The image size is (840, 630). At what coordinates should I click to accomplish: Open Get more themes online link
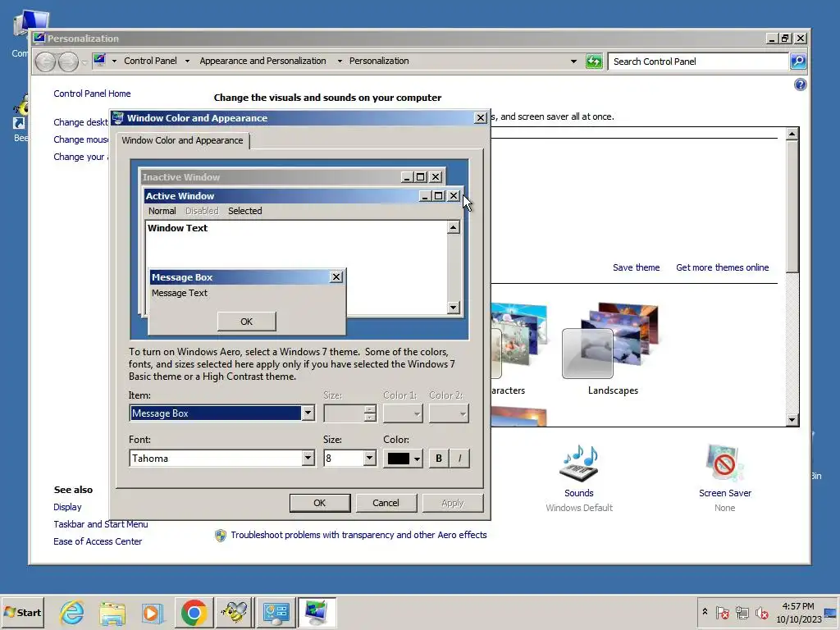pyautogui.click(x=722, y=267)
